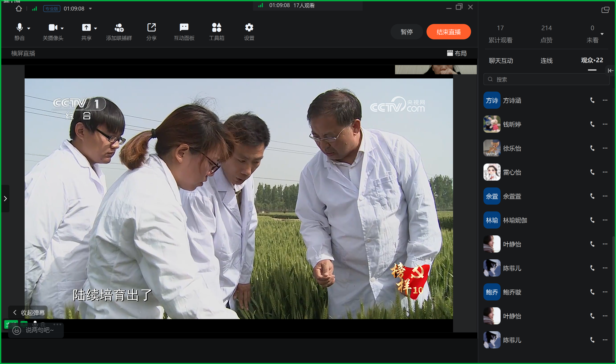Switch to the 连线 tab
616x364 pixels.
click(x=546, y=61)
